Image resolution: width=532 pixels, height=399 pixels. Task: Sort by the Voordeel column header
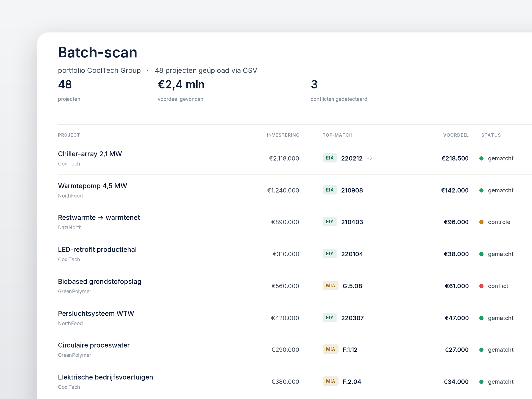click(x=456, y=135)
